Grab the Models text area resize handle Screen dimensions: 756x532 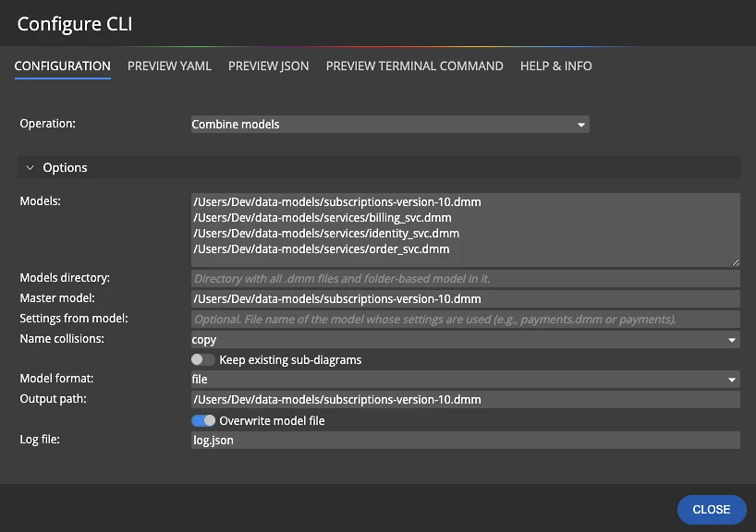736,262
